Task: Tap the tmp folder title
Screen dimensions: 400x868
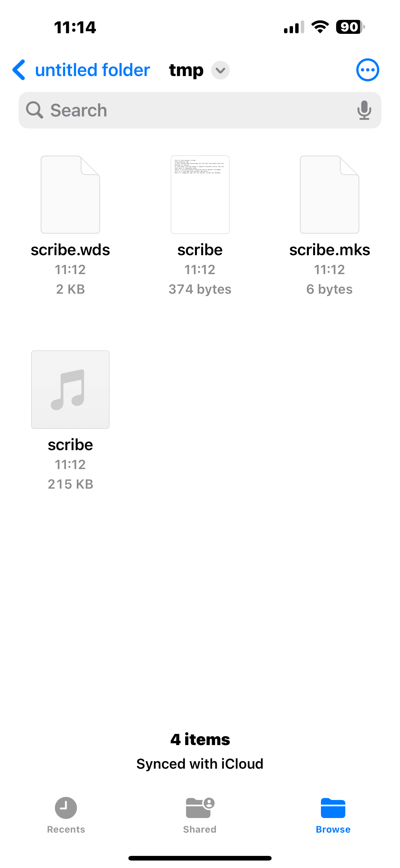Action: (x=186, y=70)
